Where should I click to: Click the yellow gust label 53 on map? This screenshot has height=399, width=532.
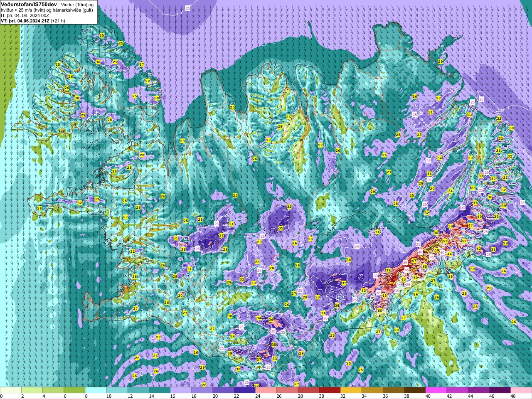(x=445, y=241)
